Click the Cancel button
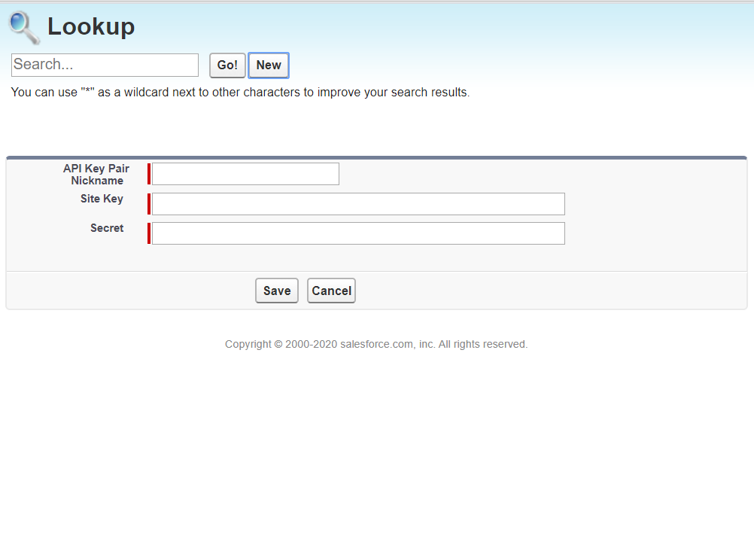The image size is (754, 560). coord(331,291)
